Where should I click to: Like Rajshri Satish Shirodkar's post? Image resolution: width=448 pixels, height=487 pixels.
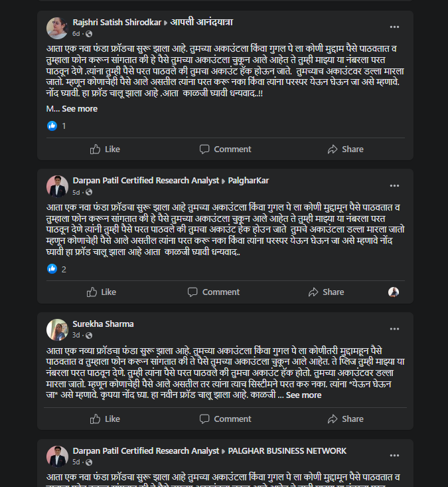point(105,149)
